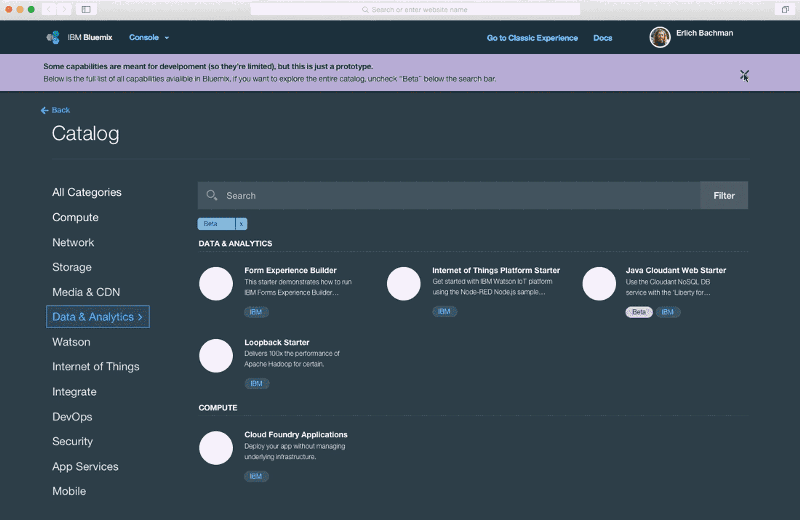Click into the catalog Search field
Image resolution: width=800 pixels, height=520 pixels.
coord(449,195)
